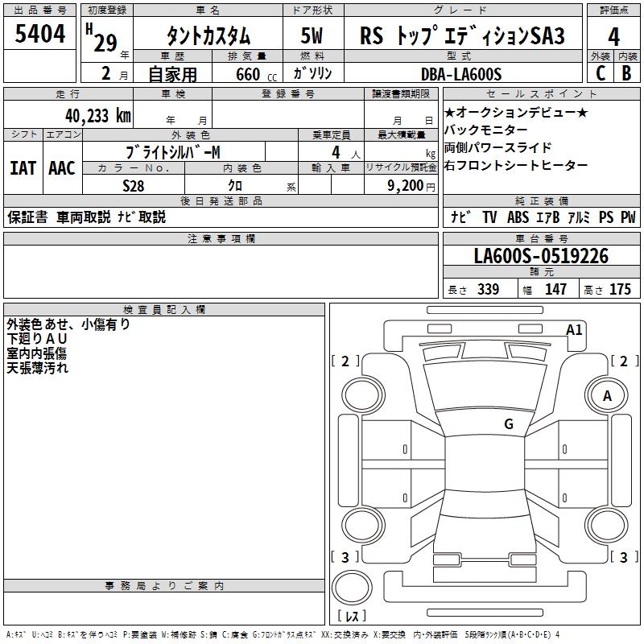Click the seating capacity 4 人
This screenshot has height=644, width=644.
346,152
